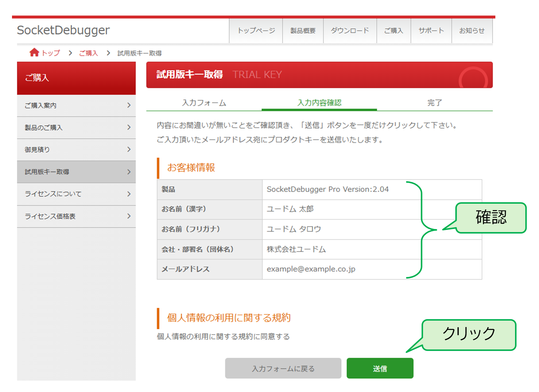
Task: Open the 試用版キー取得 sidebar item
Action: pyautogui.click(x=76, y=172)
